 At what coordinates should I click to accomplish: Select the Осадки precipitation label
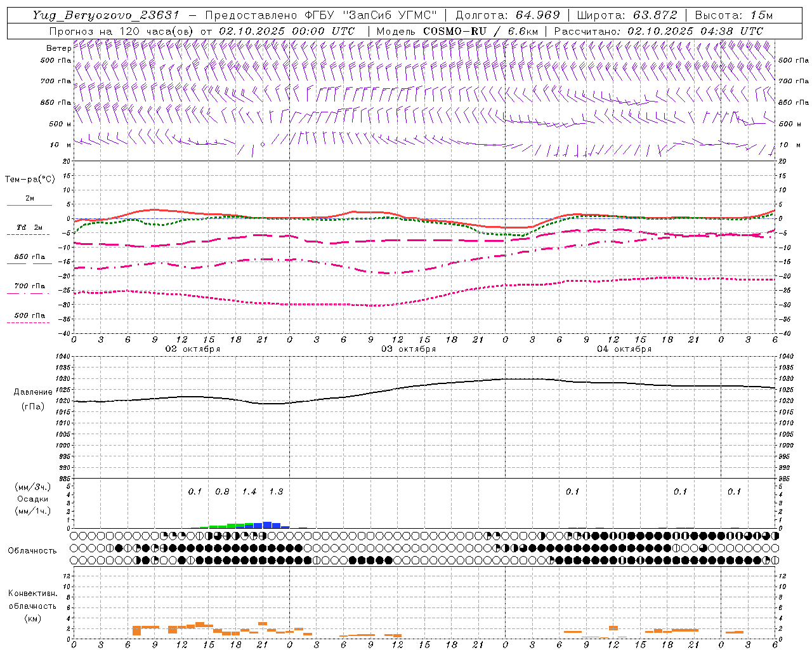click(33, 499)
